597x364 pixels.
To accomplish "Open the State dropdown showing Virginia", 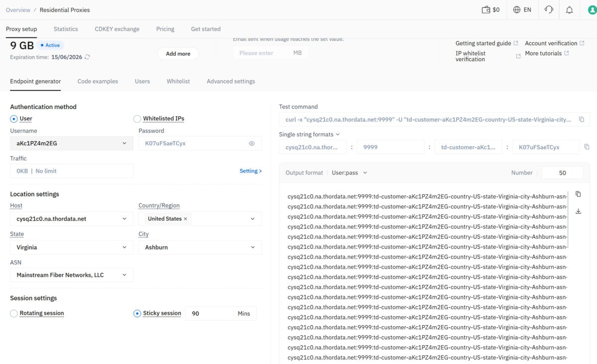I will tap(72, 247).
